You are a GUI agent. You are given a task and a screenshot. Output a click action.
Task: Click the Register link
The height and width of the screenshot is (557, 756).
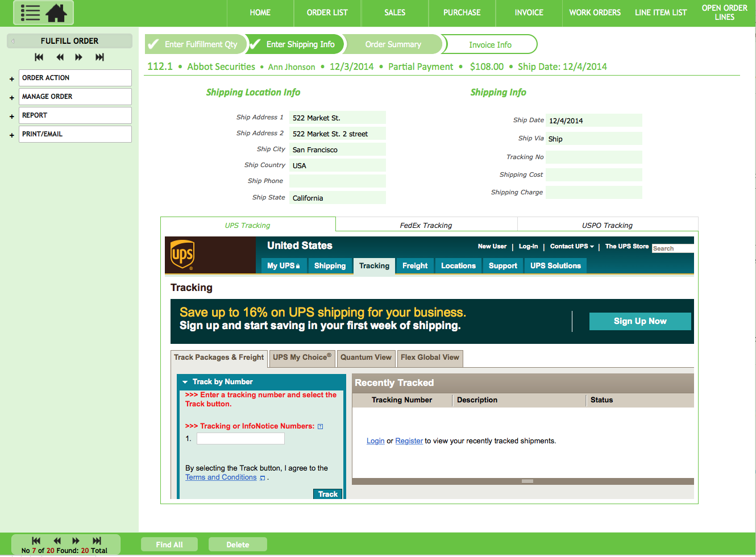point(409,441)
